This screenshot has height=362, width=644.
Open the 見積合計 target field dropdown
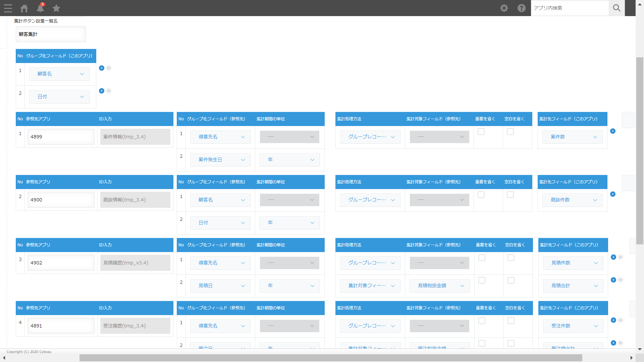click(x=573, y=286)
